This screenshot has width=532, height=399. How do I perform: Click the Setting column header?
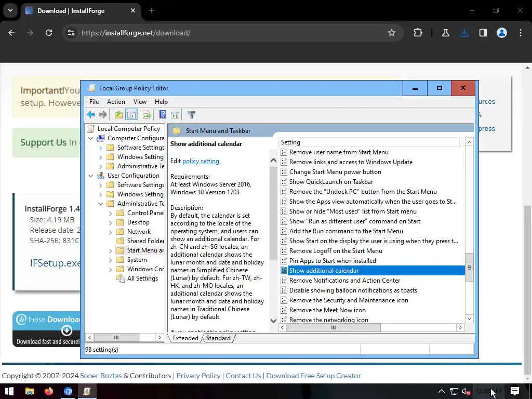369,142
